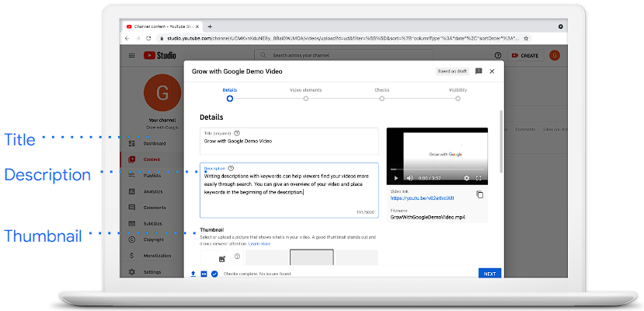Screen dimensions: 644x311
Task: Open Content in the sidebar
Action: click(152, 159)
